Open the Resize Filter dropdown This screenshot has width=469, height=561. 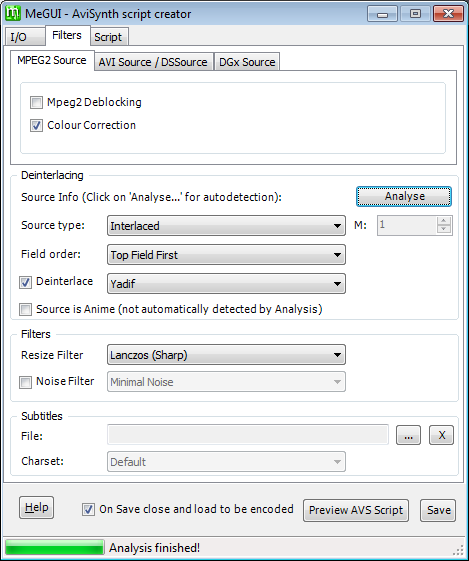(x=226, y=355)
